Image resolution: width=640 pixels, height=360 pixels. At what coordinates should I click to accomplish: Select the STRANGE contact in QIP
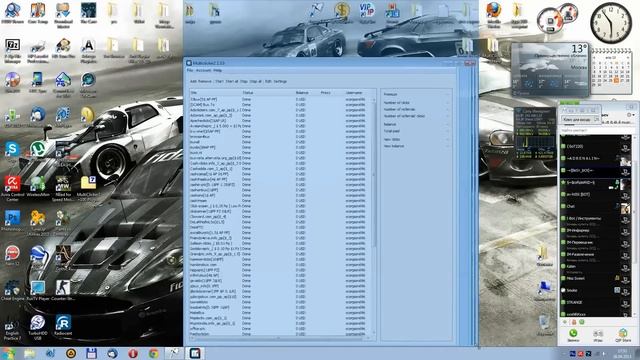pos(596,302)
